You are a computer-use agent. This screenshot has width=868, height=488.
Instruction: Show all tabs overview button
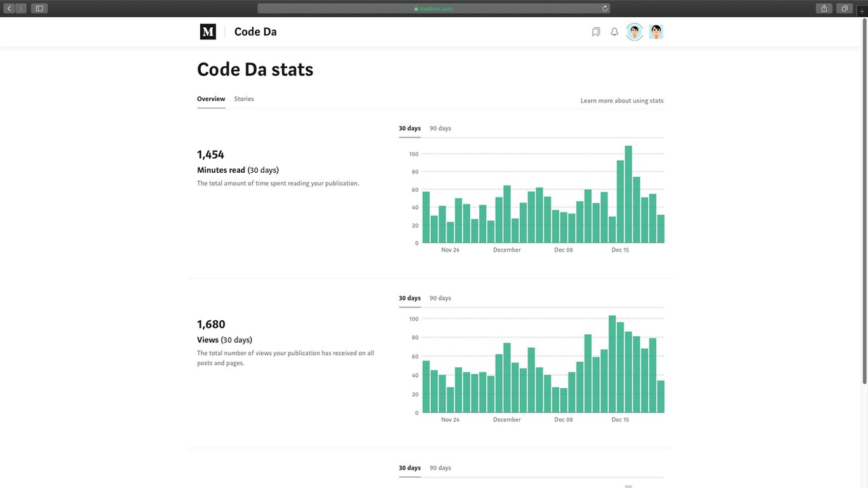(x=844, y=8)
